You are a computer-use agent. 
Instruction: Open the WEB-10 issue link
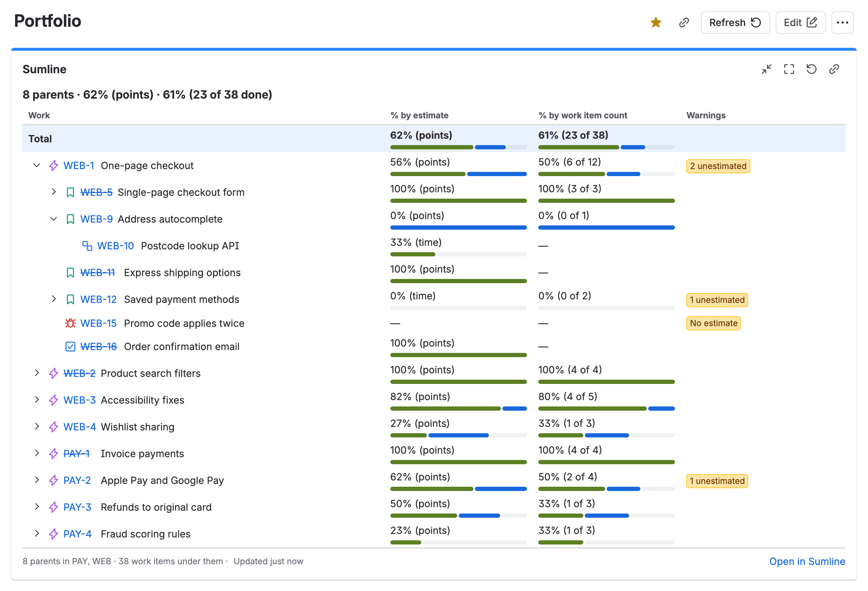coord(116,246)
